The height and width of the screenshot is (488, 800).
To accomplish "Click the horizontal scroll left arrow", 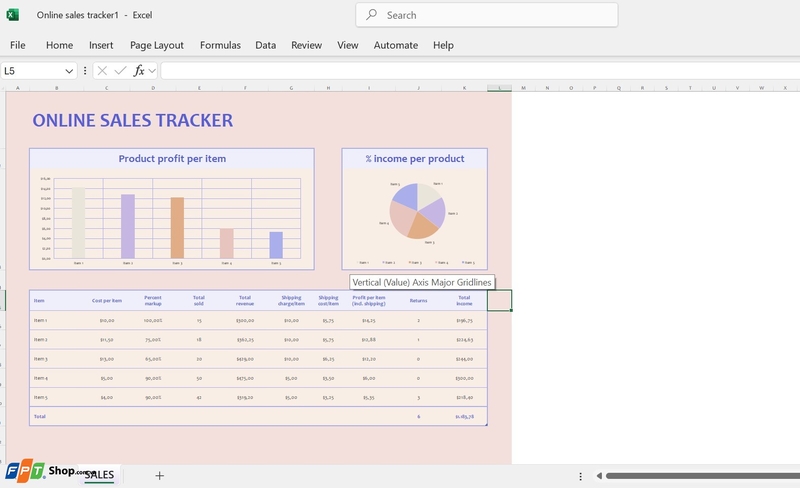I will pyautogui.click(x=599, y=476).
